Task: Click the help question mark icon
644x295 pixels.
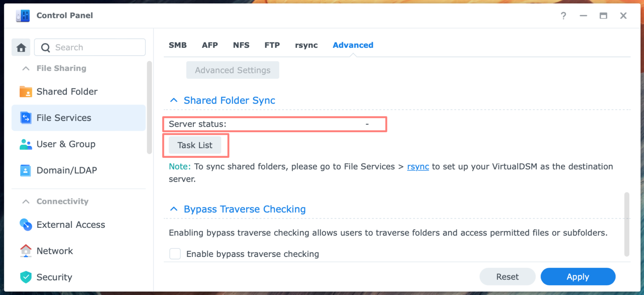Action: 563,16
